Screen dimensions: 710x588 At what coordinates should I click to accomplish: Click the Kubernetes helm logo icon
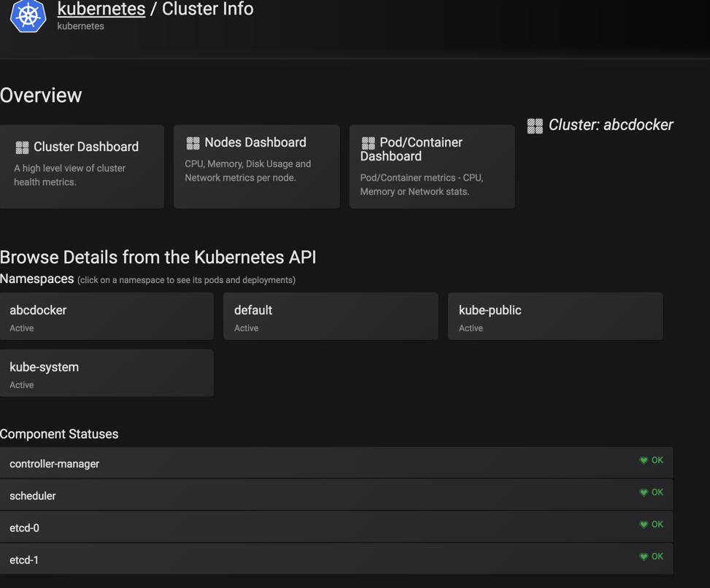coord(28,15)
